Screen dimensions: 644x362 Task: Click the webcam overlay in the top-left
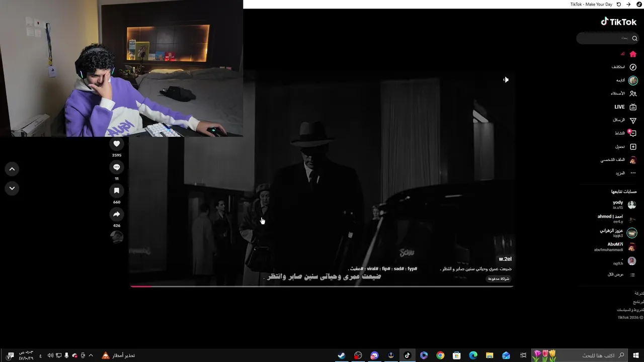[x=121, y=68]
